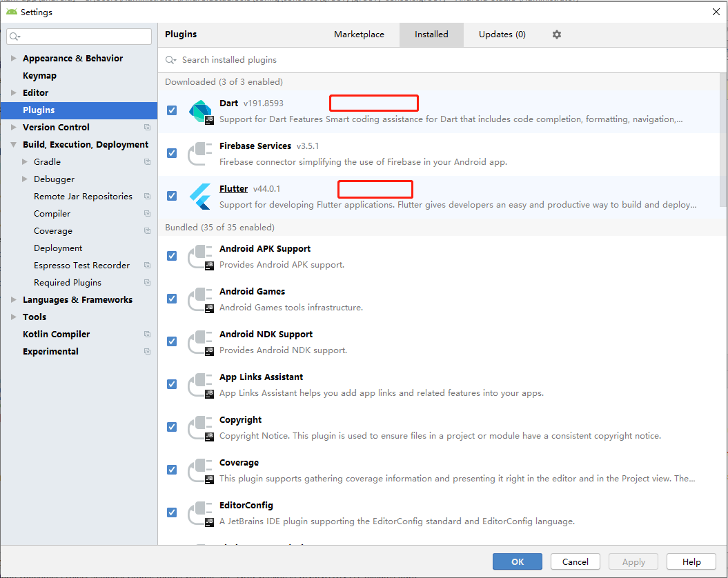
Task: Expand Appearance & Behavior settings node
Action: click(x=14, y=58)
